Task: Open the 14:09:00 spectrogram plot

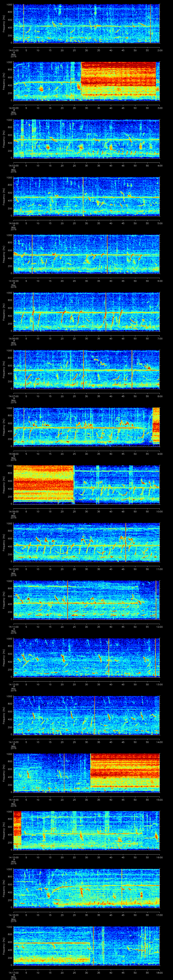Action: point(87,485)
